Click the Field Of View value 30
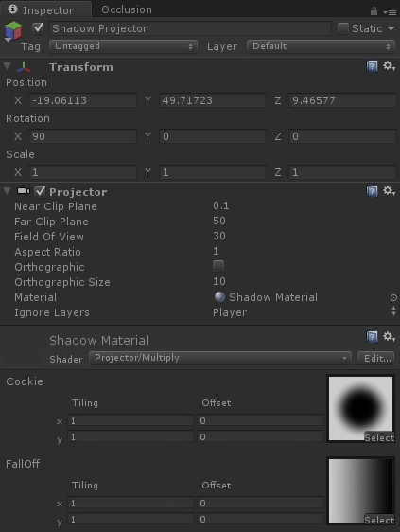Viewport: 400px width, 532px height. coord(219,236)
